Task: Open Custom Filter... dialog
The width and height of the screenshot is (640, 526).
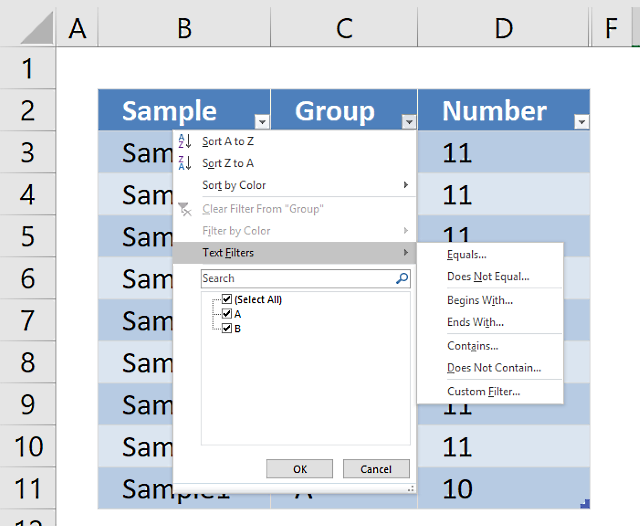Action: point(483,392)
